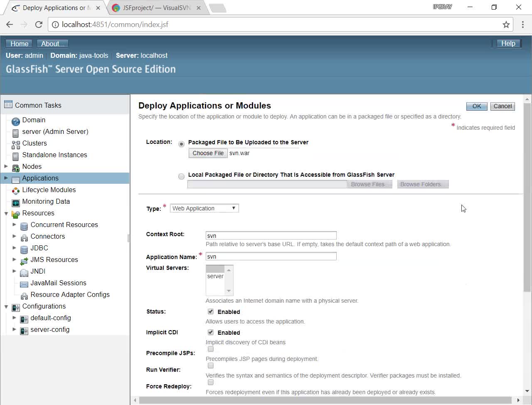The width and height of the screenshot is (532, 405).
Task: Switch to the JSFproject VisualSVN tab
Action: click(156, 8)
